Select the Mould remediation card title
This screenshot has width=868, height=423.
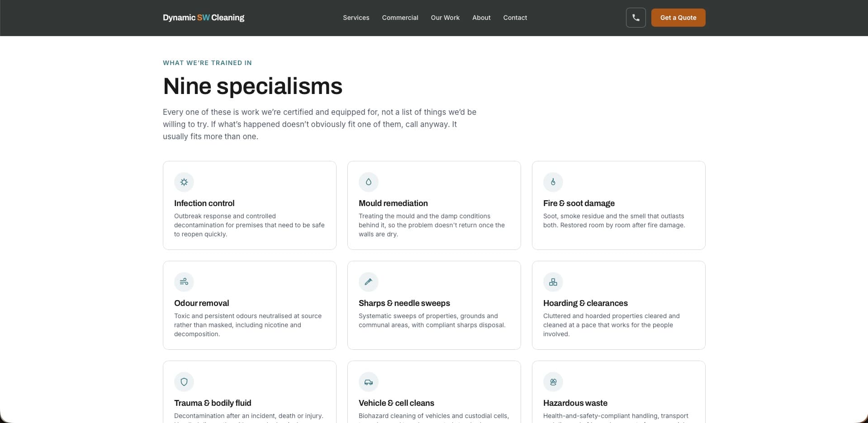point(393,203)
